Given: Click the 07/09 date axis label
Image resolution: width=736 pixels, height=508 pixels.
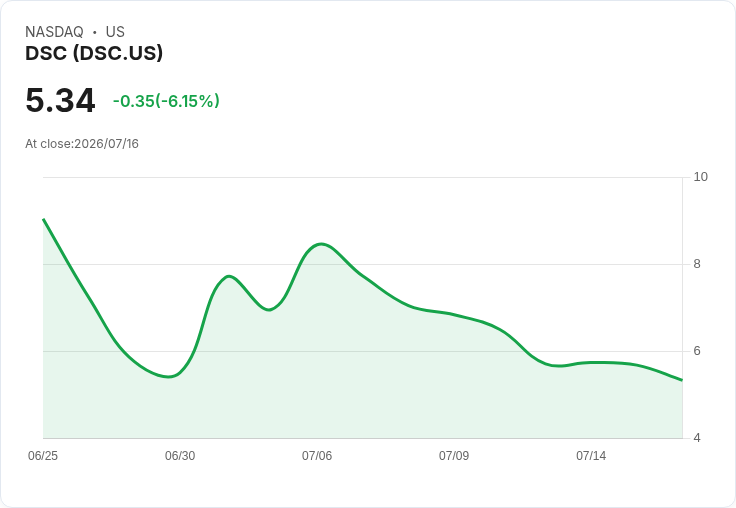Looking at the screenshot, I should coord(454,456).
